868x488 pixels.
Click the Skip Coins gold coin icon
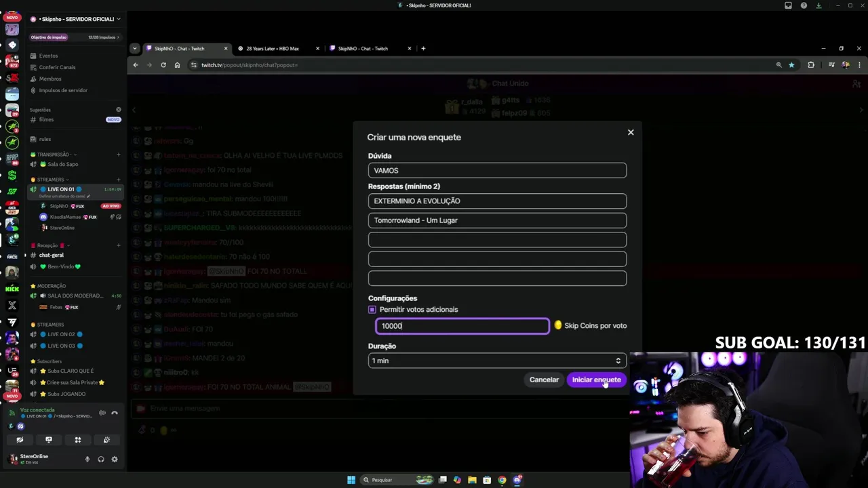pos(558,325)
